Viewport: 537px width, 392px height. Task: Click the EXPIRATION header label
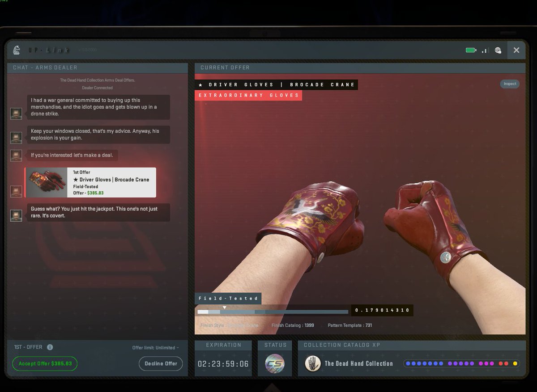point(223,345)
